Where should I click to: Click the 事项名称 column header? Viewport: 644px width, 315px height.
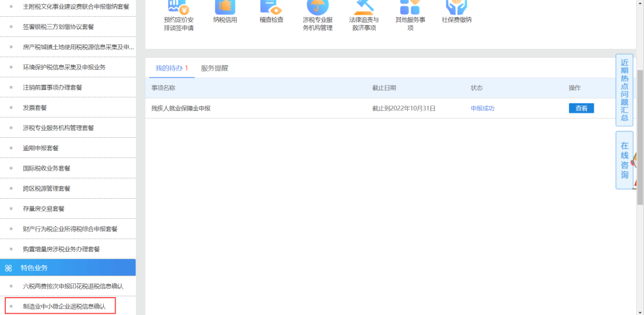[x=163, y=88]
